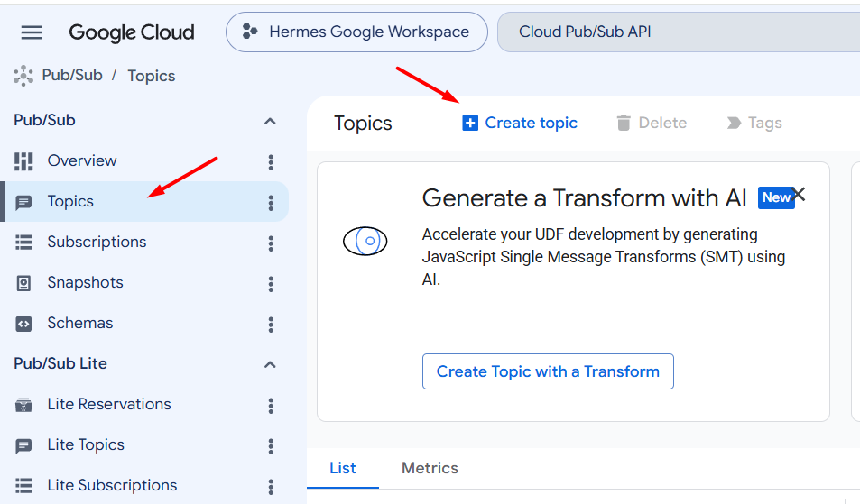Click the Delete button in the toolbar
The height and width of the screenshot is (504, 860).
pos(651,123)
